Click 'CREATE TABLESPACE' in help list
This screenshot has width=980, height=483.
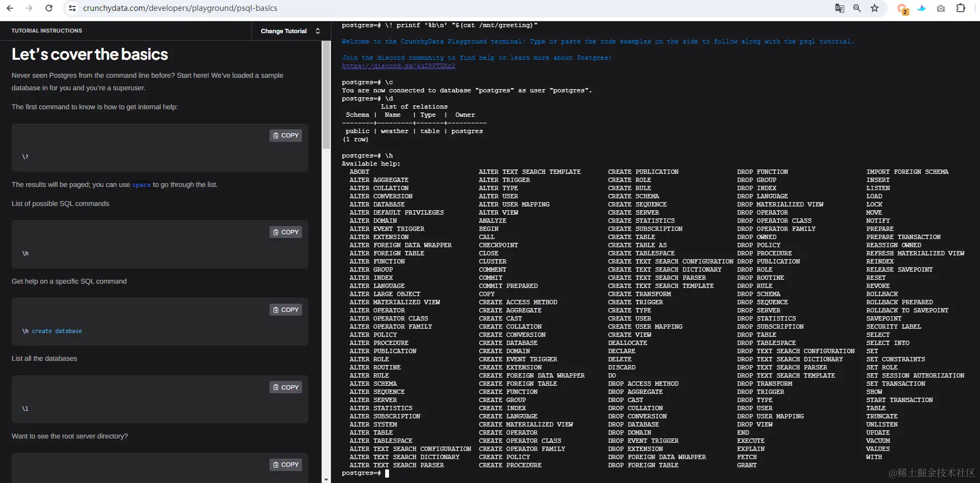[x=641, y=253]
